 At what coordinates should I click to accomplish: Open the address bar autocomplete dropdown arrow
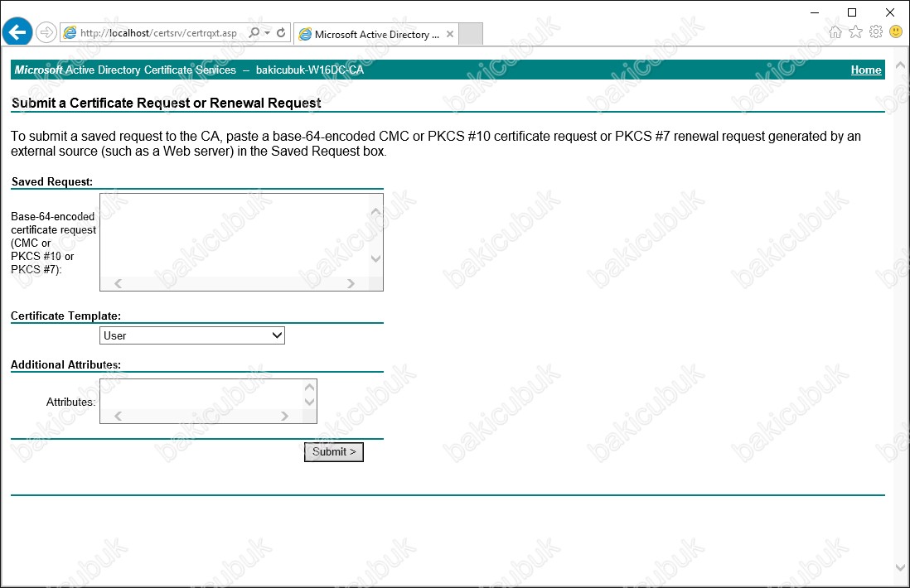click(267, 32)
